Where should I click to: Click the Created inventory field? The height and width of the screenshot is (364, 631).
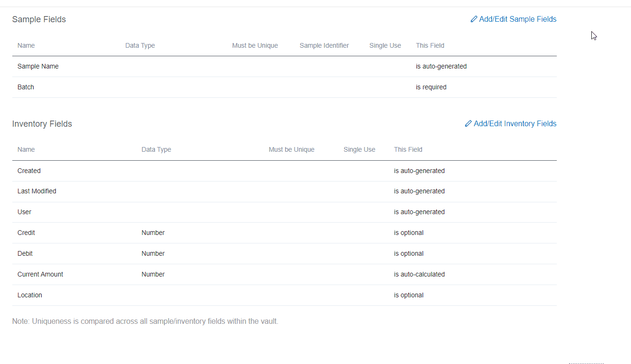29,171
